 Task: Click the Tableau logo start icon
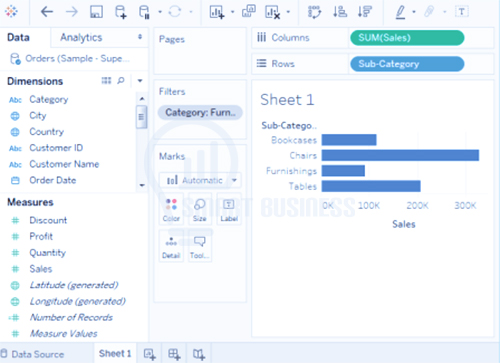point(11,12)
